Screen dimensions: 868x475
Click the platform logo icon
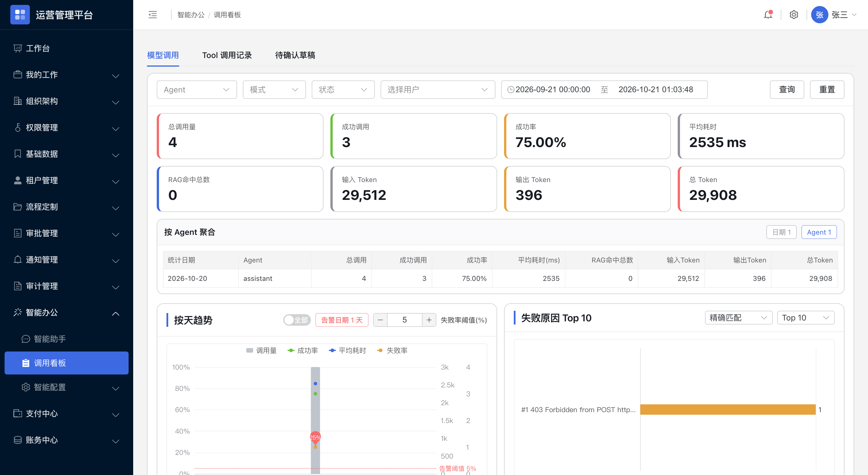20,14
